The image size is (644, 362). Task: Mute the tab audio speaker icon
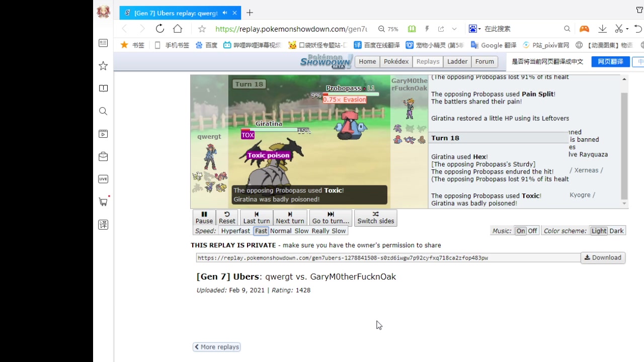click(225, 13)
